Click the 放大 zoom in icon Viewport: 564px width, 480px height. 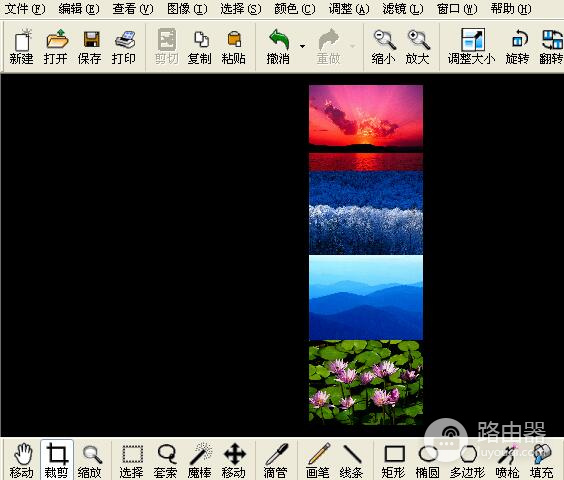click(x=418, y=47)
